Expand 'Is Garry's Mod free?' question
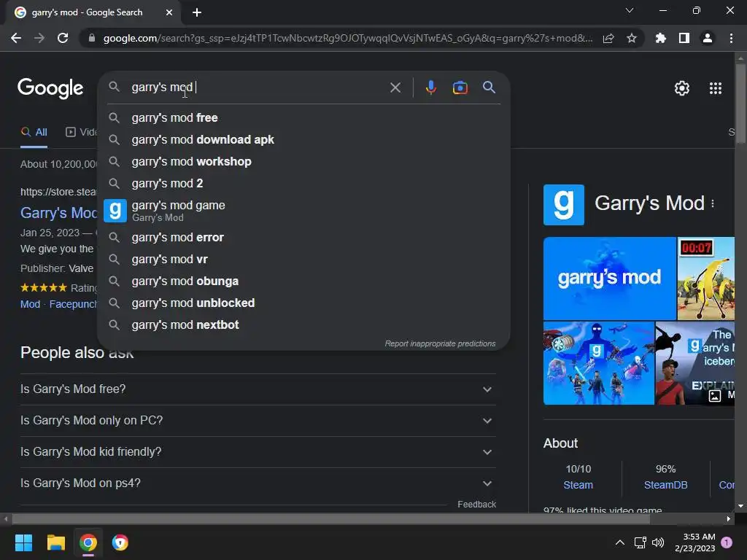 click(258, 389)
